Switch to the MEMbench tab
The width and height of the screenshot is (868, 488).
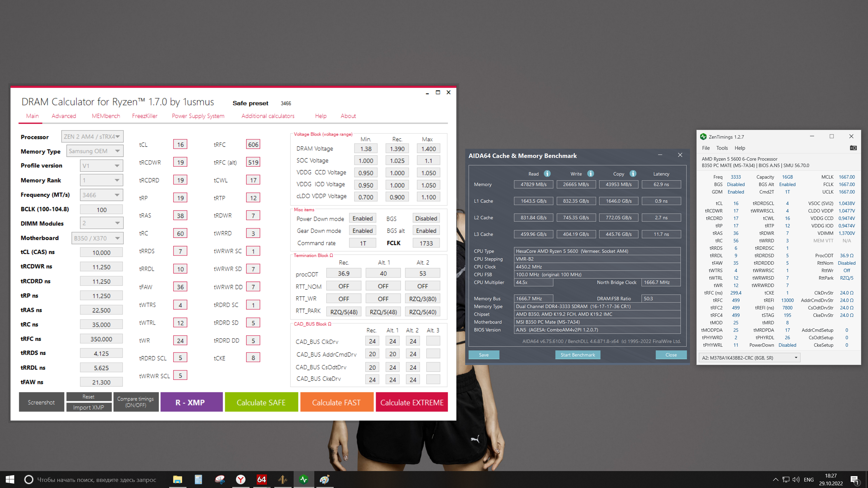point(106,116)
